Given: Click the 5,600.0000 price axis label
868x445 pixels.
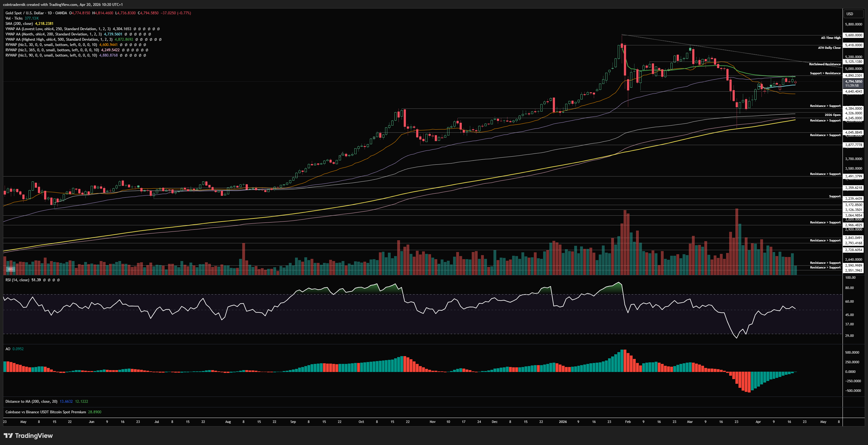Looking at the screenshot, I should [853, 35].
